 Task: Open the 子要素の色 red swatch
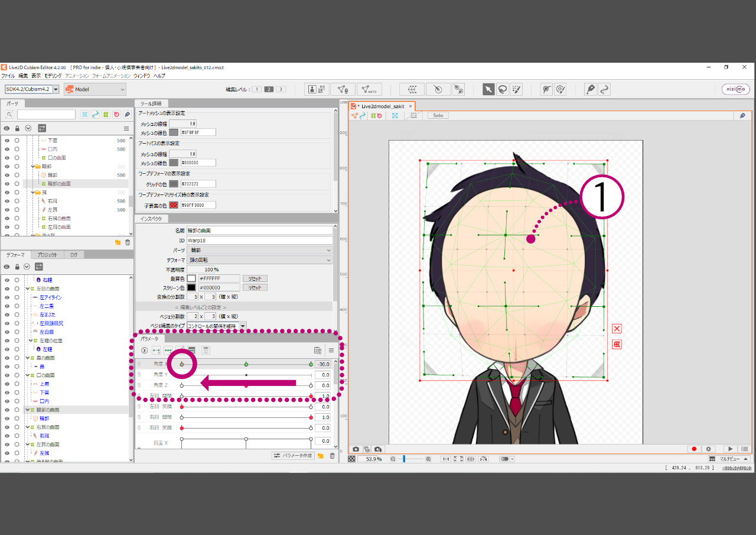pos(174,205)
